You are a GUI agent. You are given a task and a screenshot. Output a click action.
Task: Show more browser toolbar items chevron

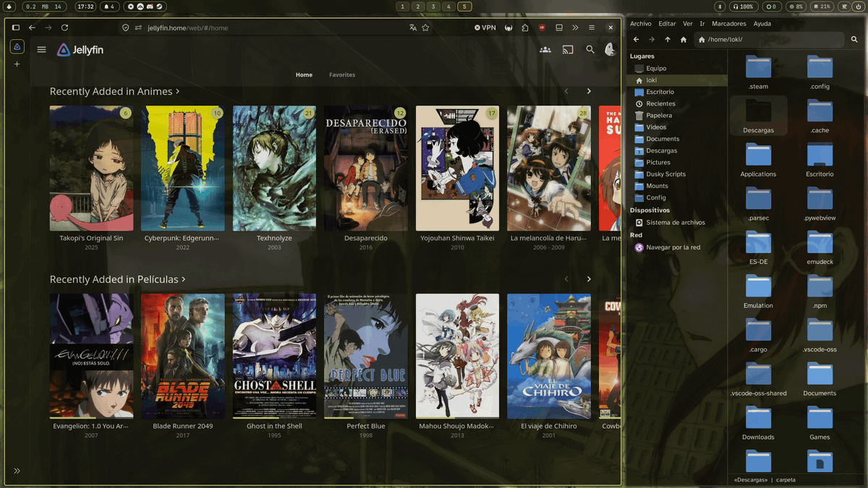pyautogui.click(x=575, y=27)
